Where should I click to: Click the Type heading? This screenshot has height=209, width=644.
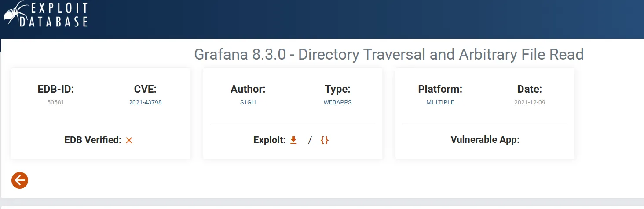click(x=337, y=89)
